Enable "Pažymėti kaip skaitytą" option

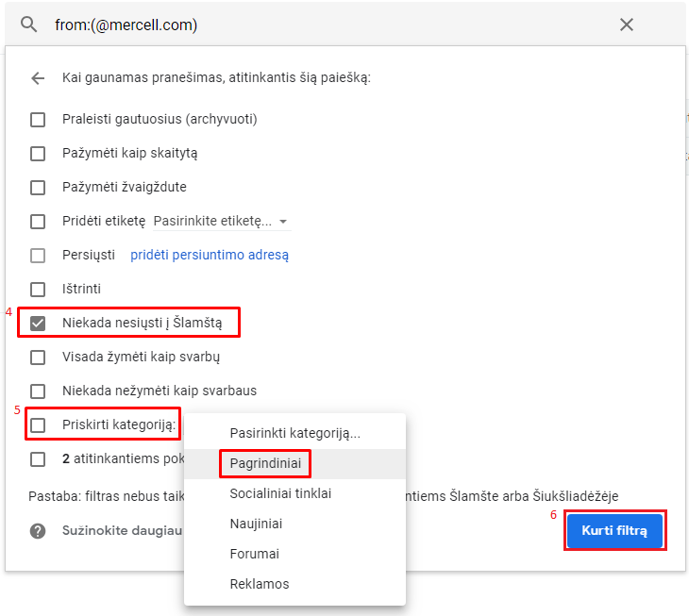(x=38, y=154)
